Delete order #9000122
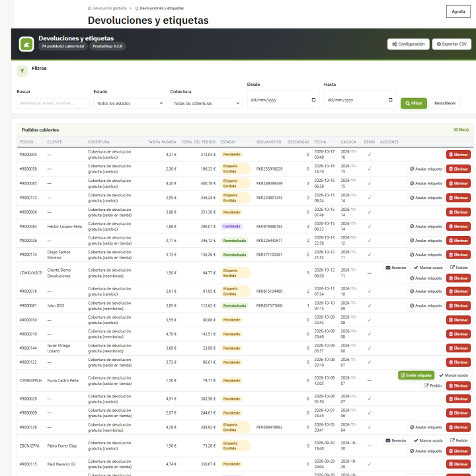476x476 pixels. coord(458,362)
